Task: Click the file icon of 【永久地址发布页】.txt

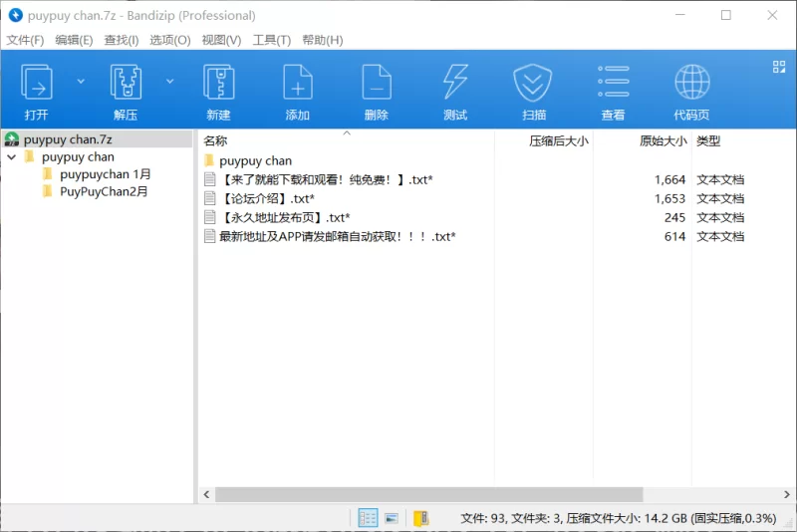Action: click(210, 217)
